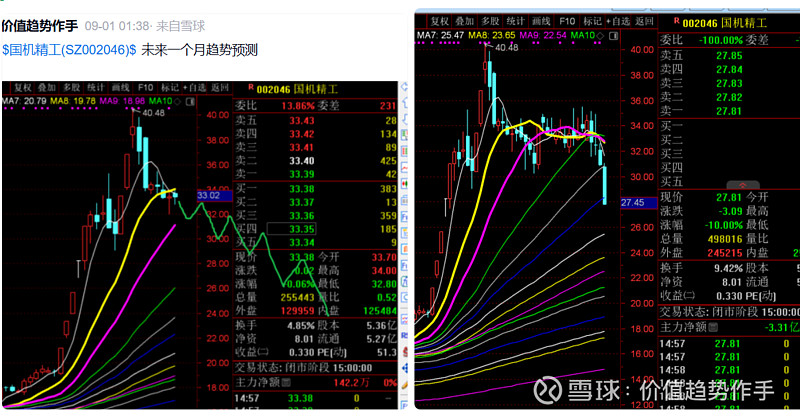Click the 总量 498016 value in the right chart
The width and height of the screenshot is (800, 417).
(725, 239)
